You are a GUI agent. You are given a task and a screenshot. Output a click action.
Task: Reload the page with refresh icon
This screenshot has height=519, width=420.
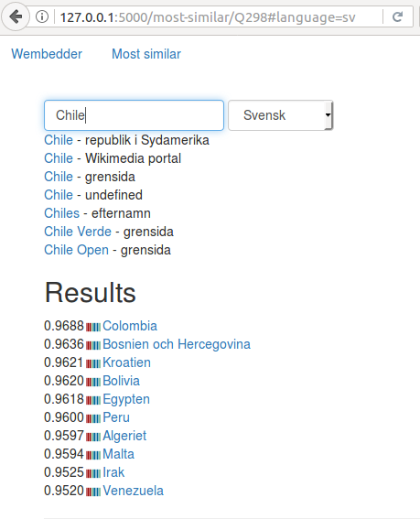click(397, 16)
